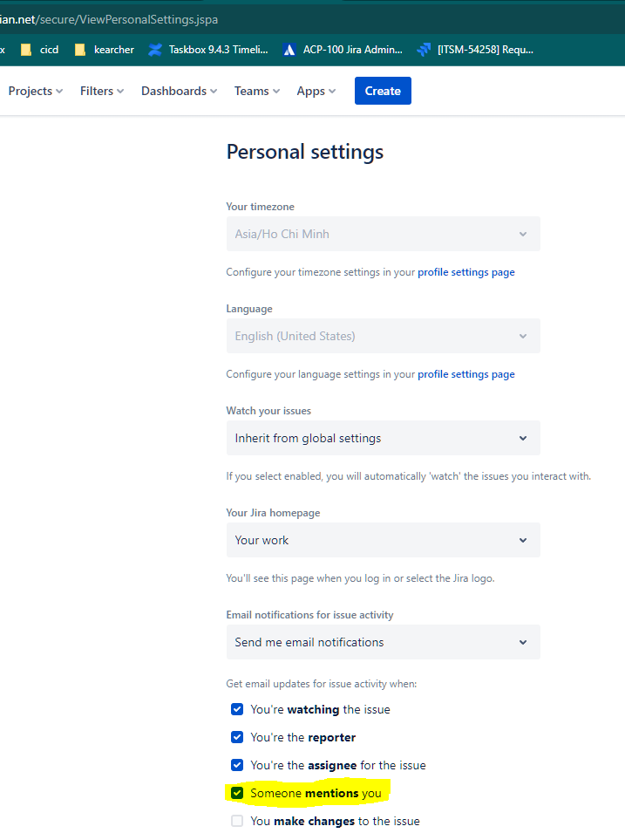625x840 pixels.
Task: Open the Projects menu
Action: 36,91
